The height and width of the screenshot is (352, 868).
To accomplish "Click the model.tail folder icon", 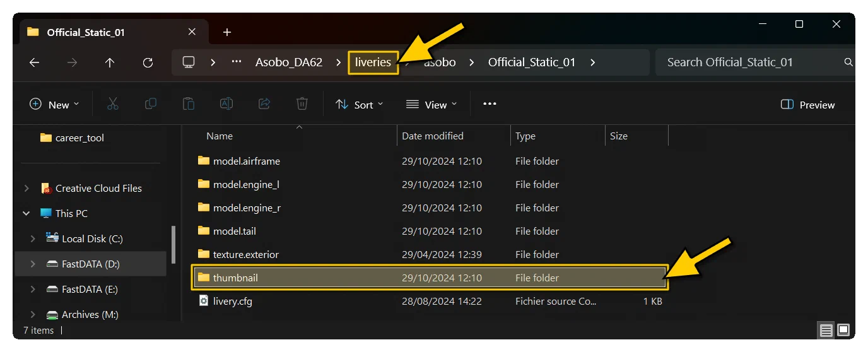I will tap(203, 231).
